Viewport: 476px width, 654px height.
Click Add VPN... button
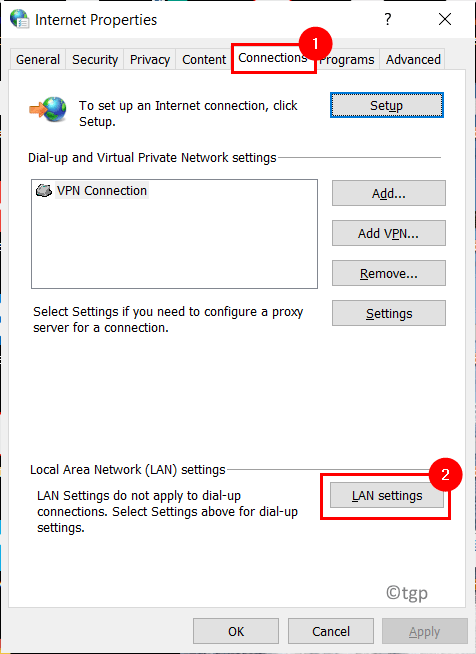pyautogui.click(x=389, y=233)
